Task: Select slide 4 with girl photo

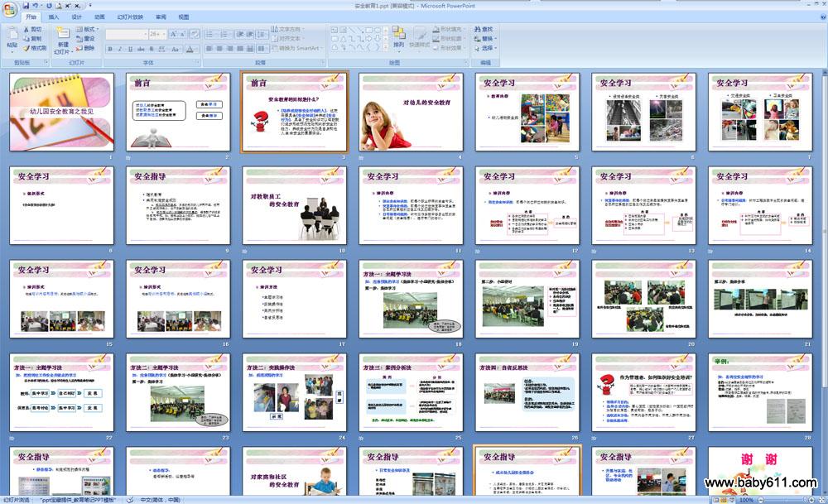Action: click(x=411, y=112)
